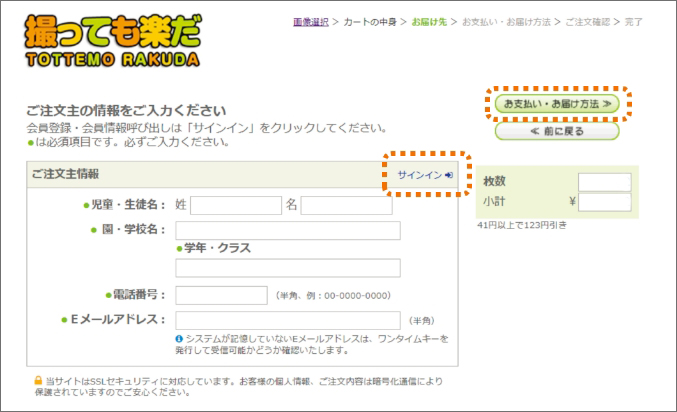Select the 完了 breadcrumb step
The height and width of the screenshot is (412, 677).
pos(633,22)
